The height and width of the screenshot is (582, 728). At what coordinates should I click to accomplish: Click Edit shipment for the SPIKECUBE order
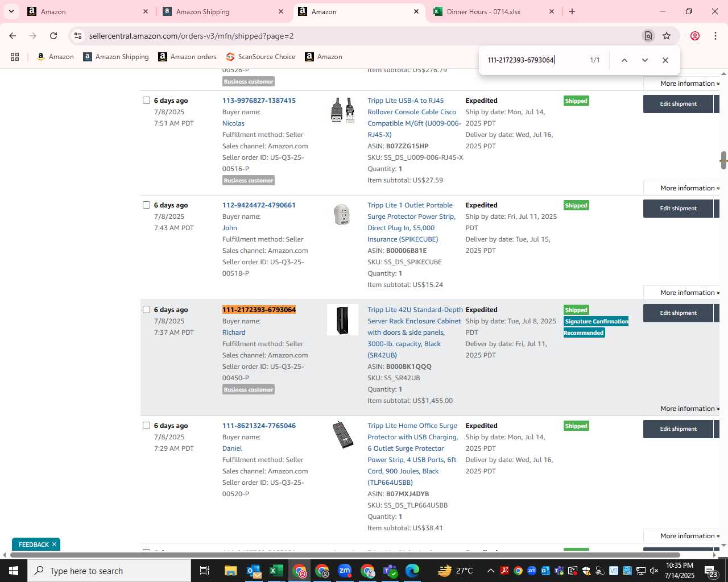tap(678, 209)
